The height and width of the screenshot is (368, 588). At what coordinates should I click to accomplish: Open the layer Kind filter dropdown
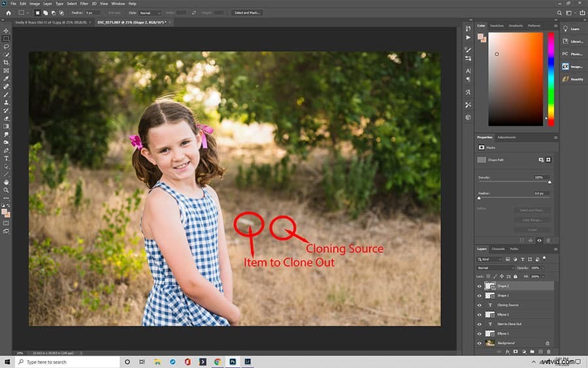[489, 259]
